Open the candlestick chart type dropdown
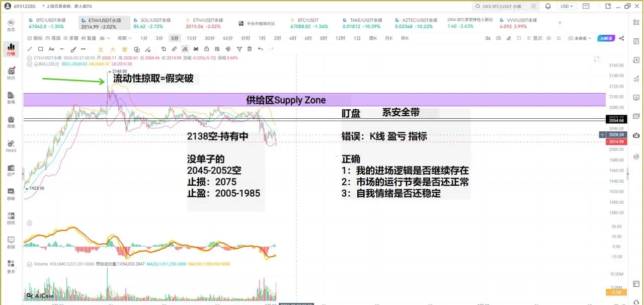This screenshot has height=305, width=644. tap(104, 38)
